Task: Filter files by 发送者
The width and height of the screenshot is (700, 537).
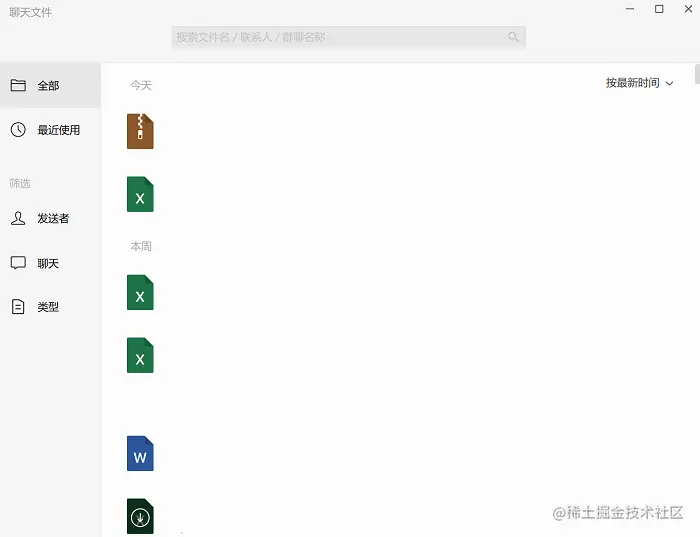Action: 50,218
